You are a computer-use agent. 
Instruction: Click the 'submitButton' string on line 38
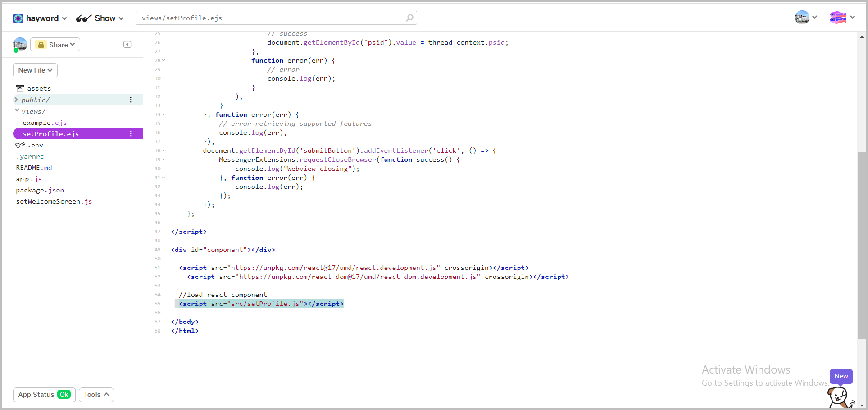(327, 150)
